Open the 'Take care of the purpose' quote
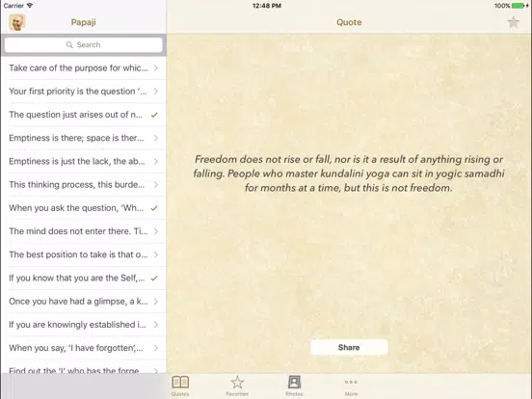This screenshot has width=532, height=399. pyautogui.click(x=84, y=67)
